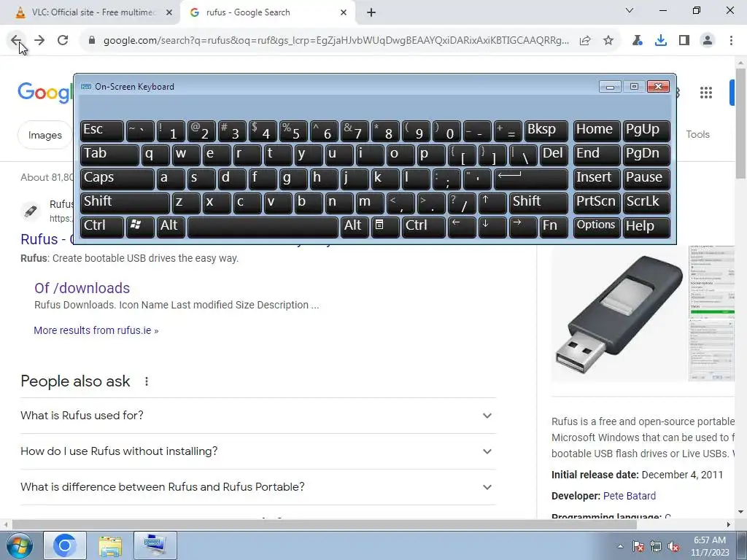The height and width of the screenshot is (560, 747).
Task: Go forward using the browser forward arrow
Action: 39,41
